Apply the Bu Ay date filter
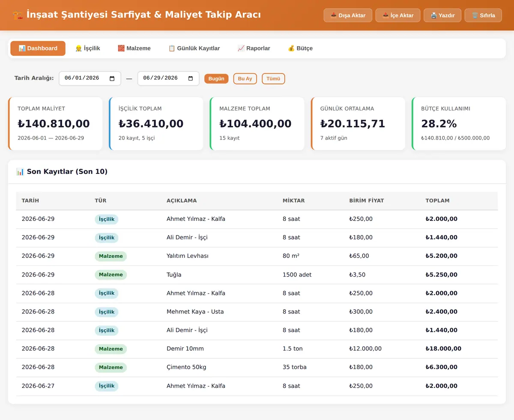The width and height of the screenshot is (514, 420). pos(245,79)
